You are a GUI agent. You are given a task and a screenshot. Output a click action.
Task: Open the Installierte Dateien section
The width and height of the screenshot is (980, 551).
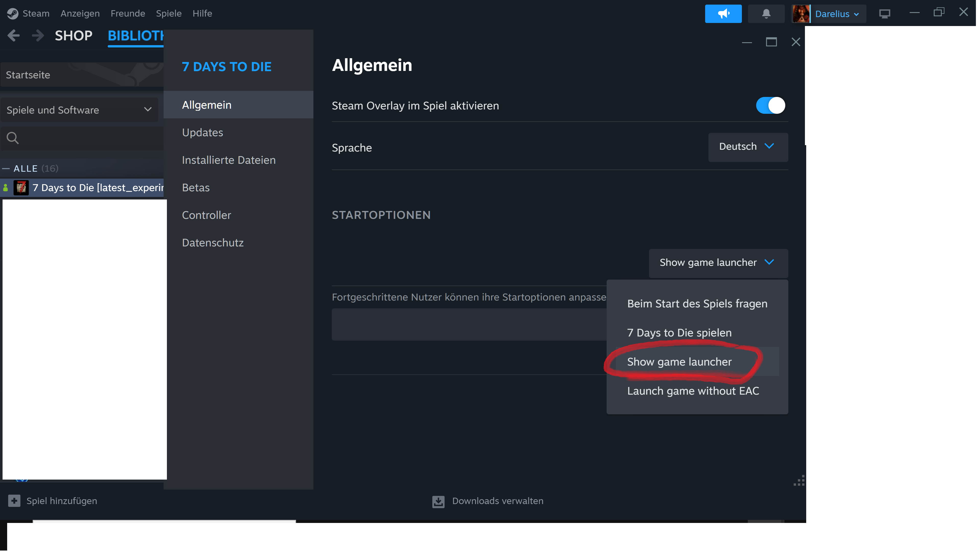238,160
